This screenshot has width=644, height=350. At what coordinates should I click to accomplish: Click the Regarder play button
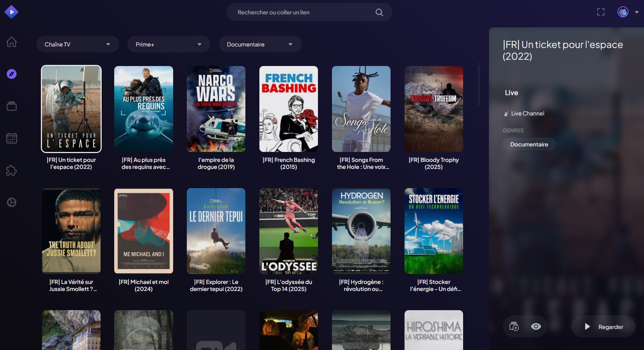[x=603, y=327]
